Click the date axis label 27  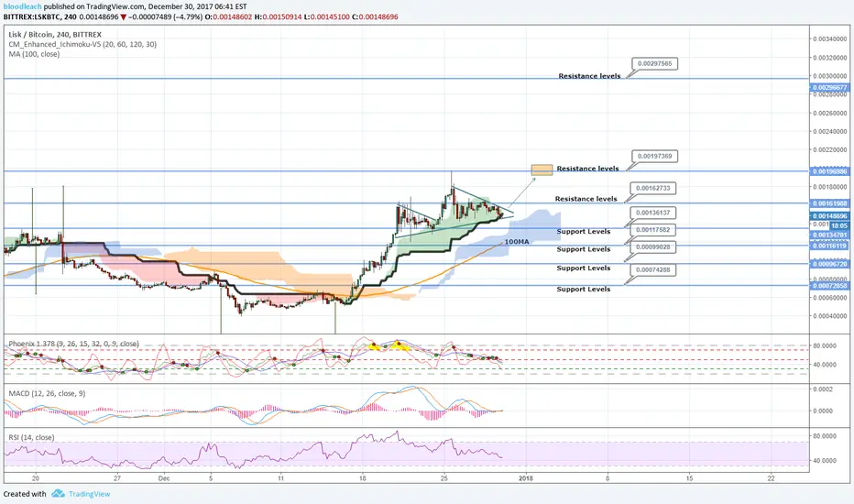117,478
